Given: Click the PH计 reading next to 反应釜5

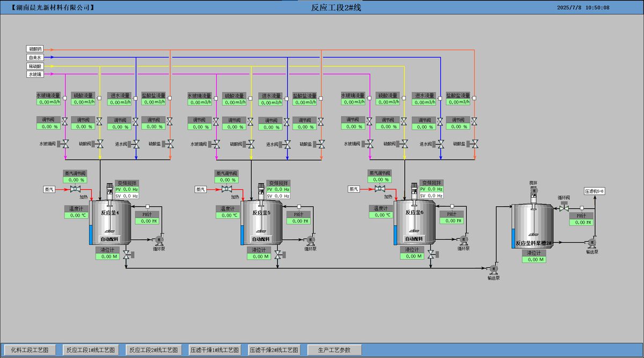Looking at the screenshot, I should click(298, 221).
